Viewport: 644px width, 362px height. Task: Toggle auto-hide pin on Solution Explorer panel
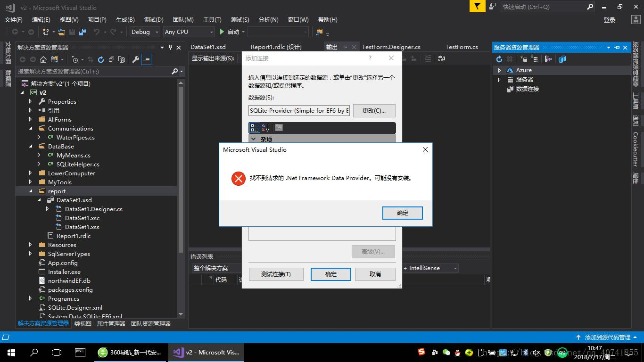(171, 48)
